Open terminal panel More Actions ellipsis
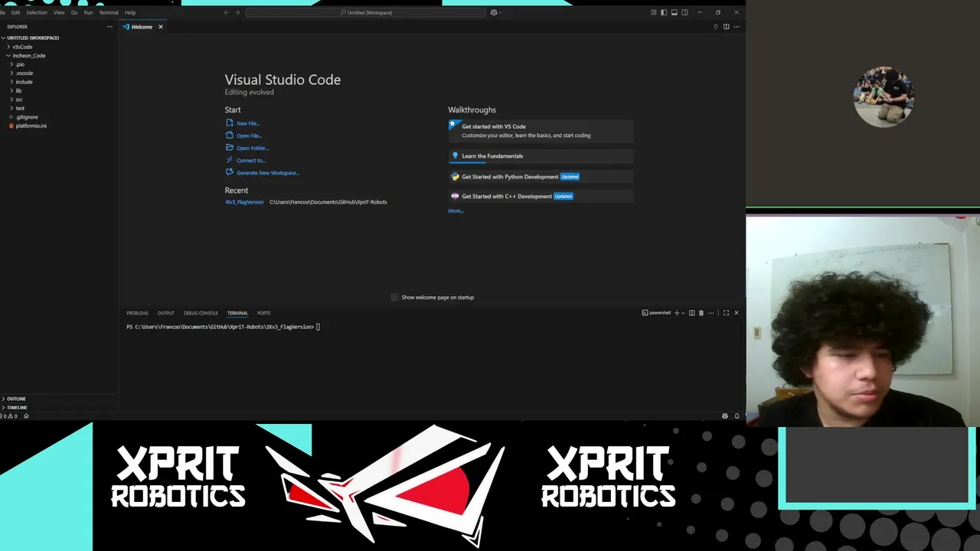 tap(711, 313)
